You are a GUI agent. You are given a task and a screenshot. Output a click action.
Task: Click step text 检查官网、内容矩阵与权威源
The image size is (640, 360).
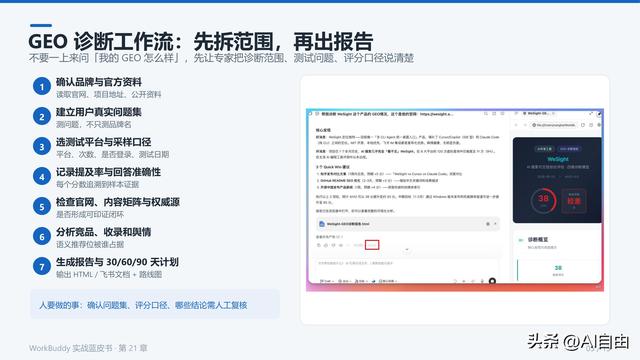(x=118, y=202)
